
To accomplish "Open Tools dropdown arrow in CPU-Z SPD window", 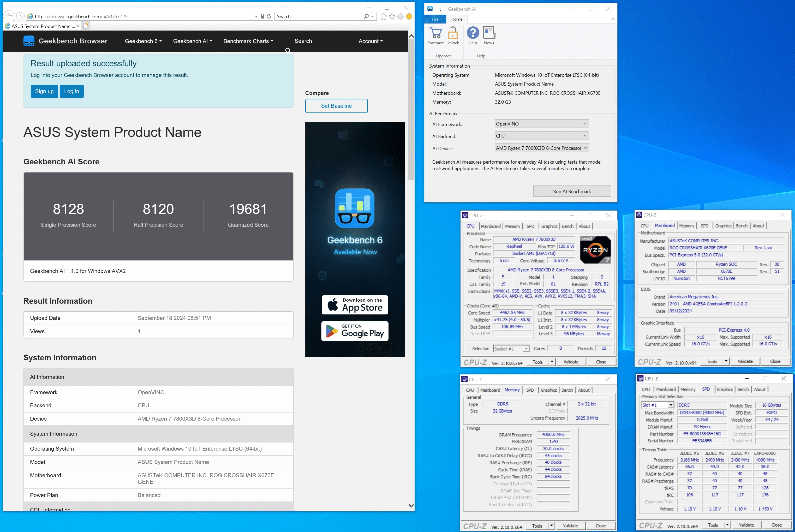I will 727,525.
